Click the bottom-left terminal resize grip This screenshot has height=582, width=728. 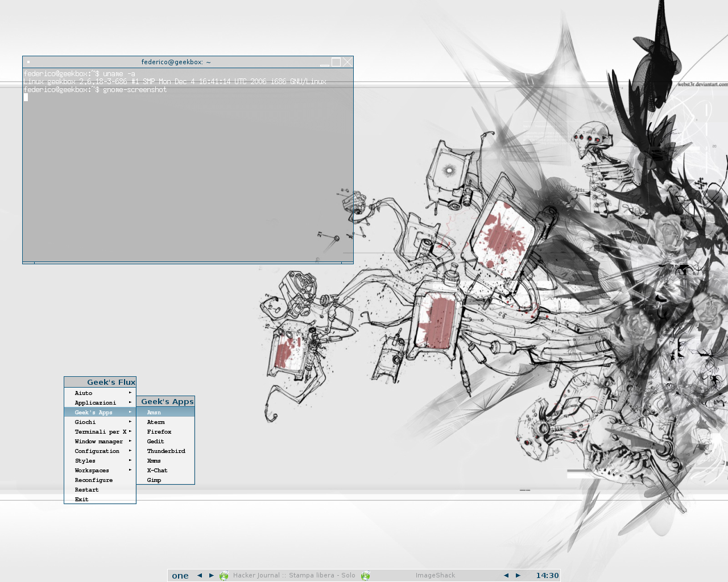tap(28, 263)
